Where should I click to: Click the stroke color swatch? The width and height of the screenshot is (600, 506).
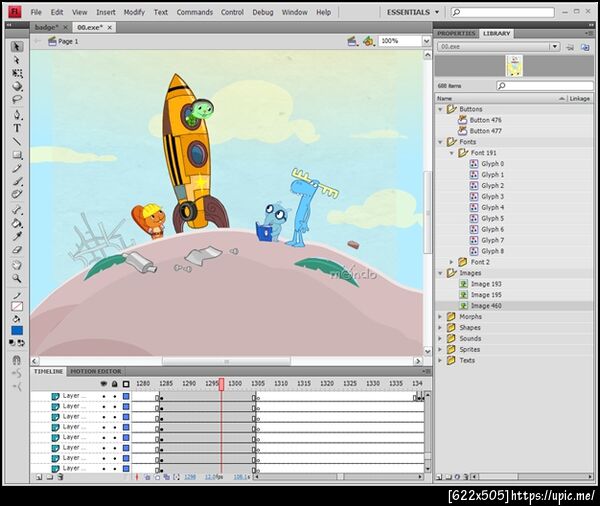pos(17,307)
